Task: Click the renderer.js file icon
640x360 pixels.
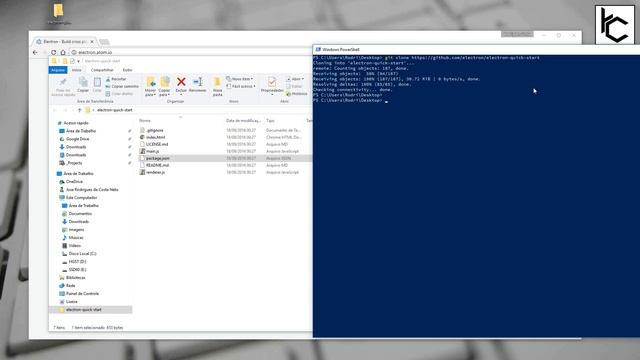Action: coord(142,172)
